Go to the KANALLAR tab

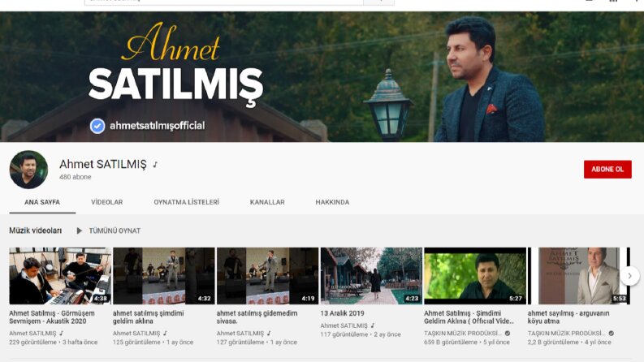(267, 202)
